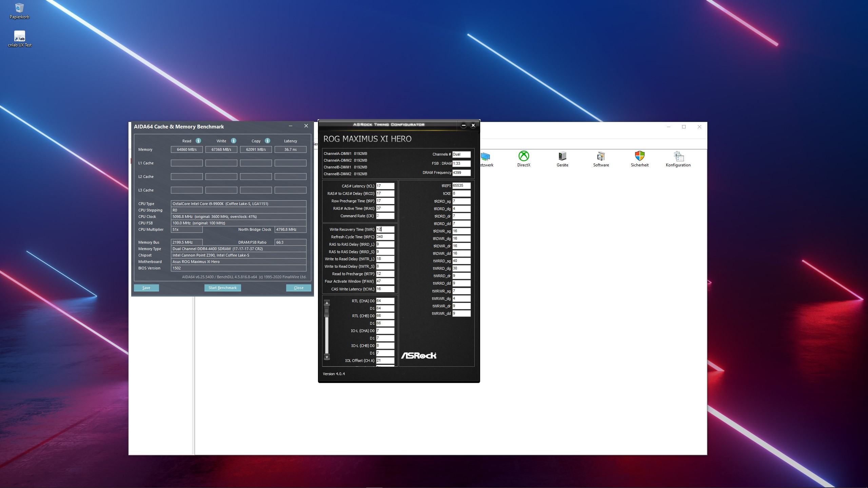Click the IOL Offset (CH A) field
The image size is (868, 488).
385,361
